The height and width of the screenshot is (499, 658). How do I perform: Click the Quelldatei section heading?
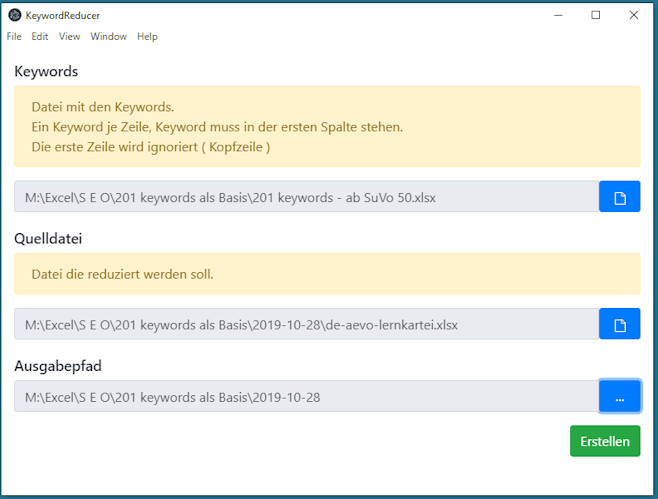(x=48, y=238)
